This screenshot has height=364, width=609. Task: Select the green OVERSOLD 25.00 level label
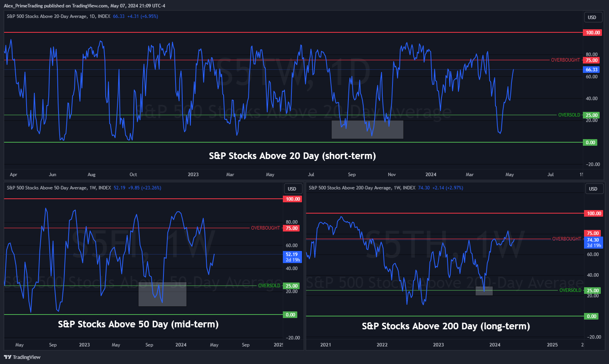tap(591, 115)
